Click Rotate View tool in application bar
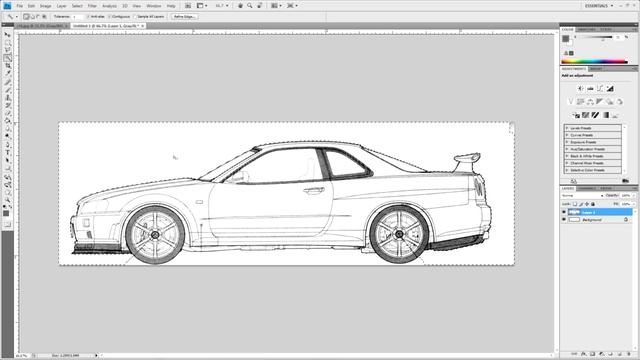The height and width of the screenshot is (360, 640). [x=260, y=6]
